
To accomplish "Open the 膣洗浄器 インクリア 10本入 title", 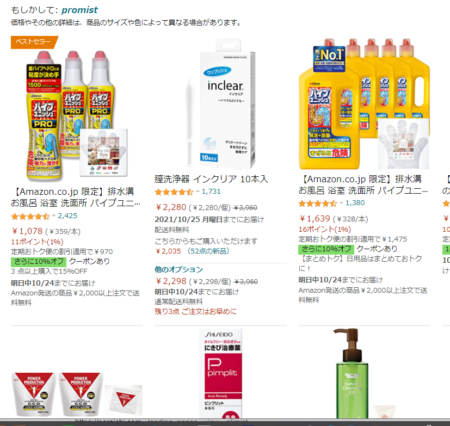I will point(211,179).
